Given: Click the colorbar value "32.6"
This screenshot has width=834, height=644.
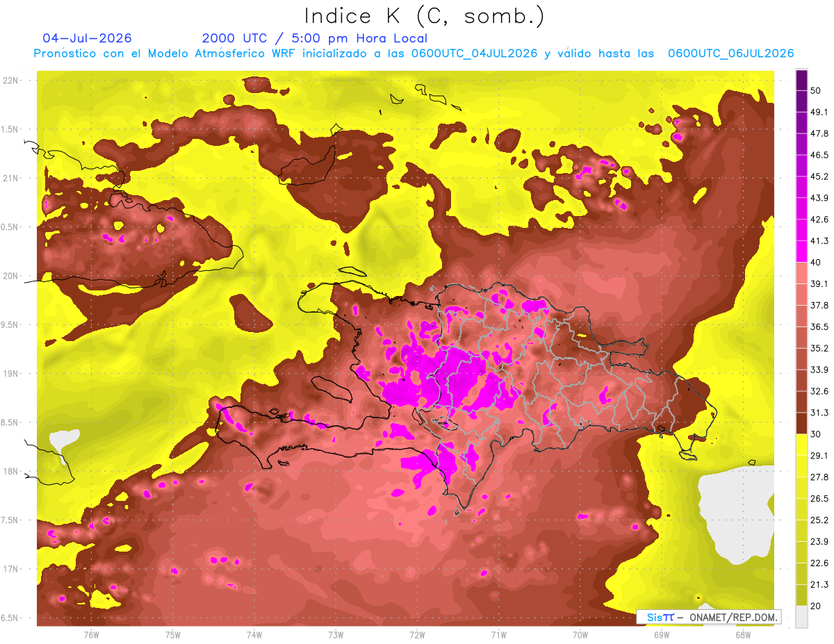Looking at the screenshot, I should [x=819, y=391].
